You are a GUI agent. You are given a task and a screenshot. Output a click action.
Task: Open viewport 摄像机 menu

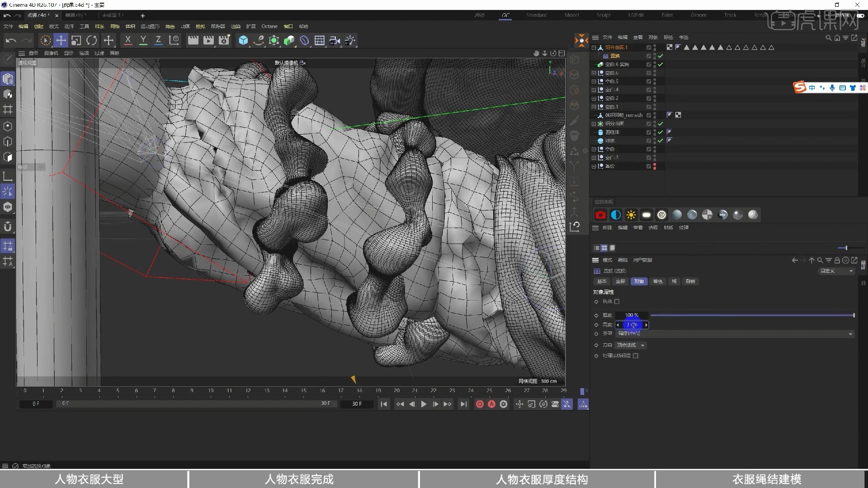pos(51,53)
